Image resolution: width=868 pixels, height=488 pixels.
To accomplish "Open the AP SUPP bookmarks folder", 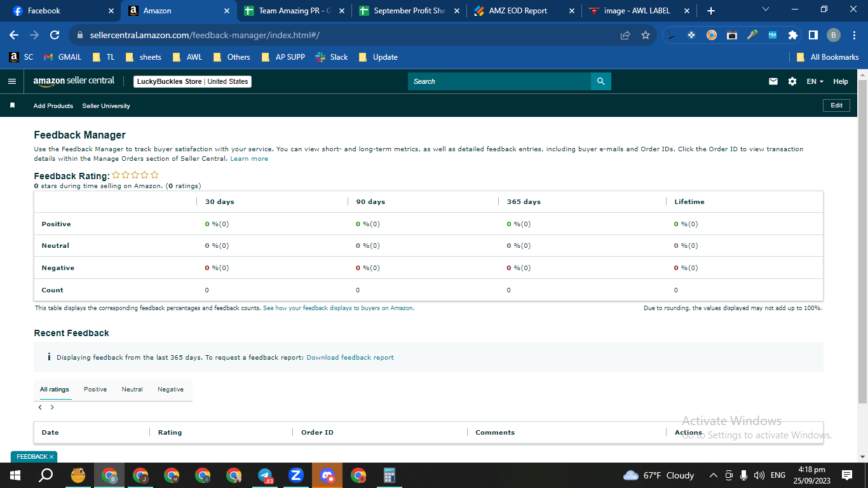I will click(283, 57).
